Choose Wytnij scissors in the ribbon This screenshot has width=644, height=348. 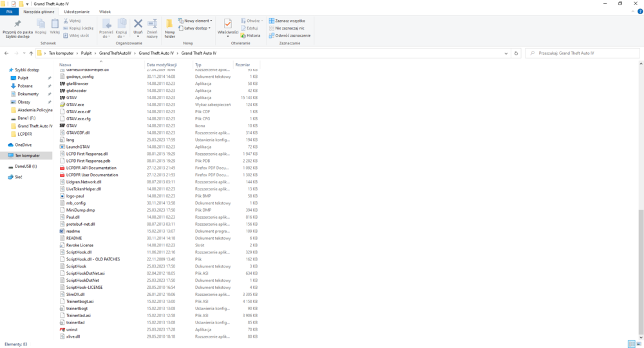pyautogui.click(x=72, y=21)
